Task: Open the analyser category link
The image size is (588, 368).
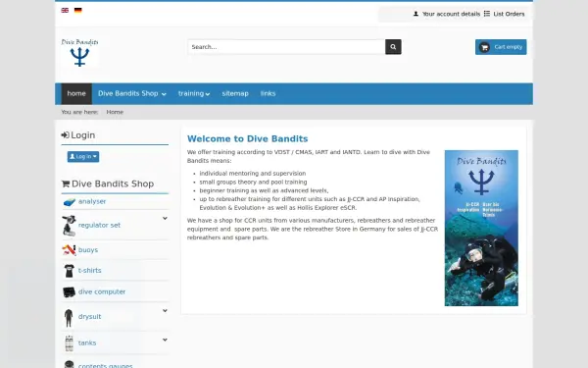Action: [x=92, y=201]
